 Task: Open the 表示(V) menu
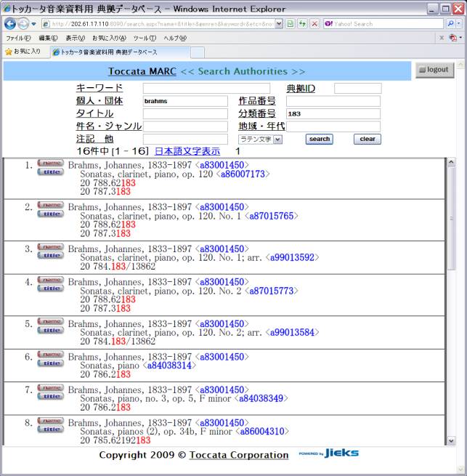(x=76, y=38)
